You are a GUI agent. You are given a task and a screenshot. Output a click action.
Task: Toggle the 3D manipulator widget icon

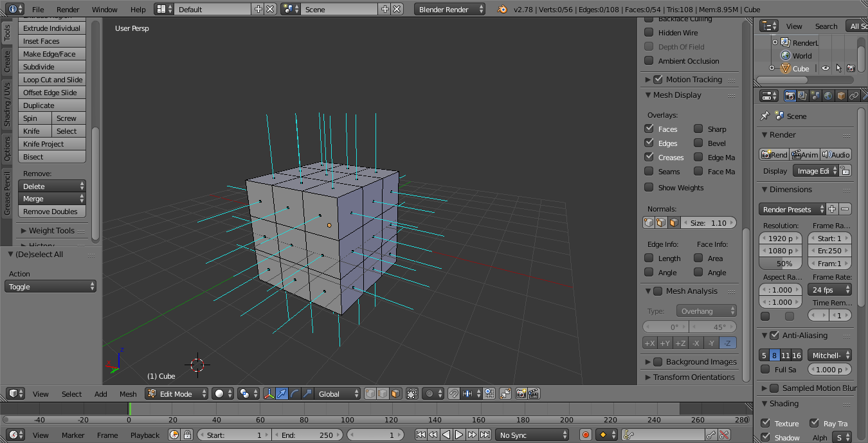pyautogui.click(x=269, y=393)
